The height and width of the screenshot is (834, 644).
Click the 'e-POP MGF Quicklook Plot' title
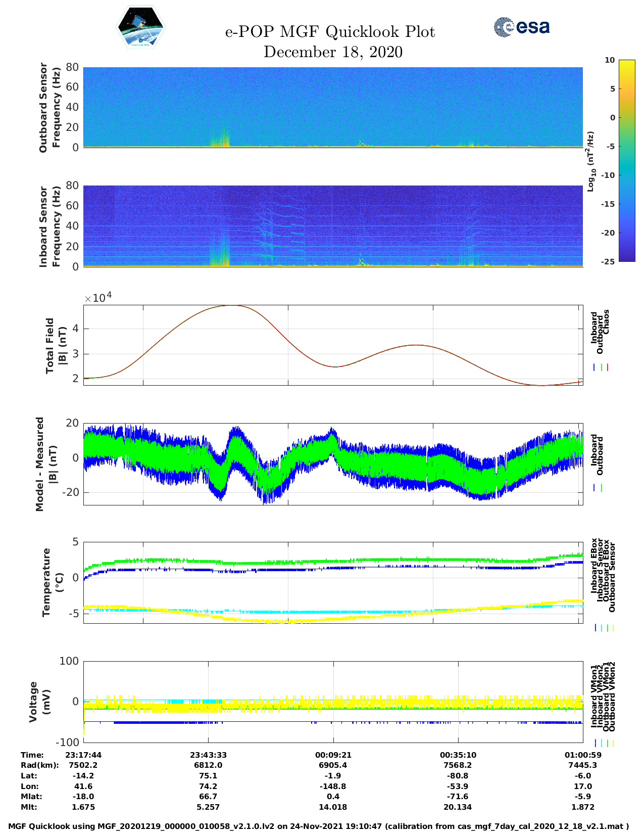click(330, 32)
